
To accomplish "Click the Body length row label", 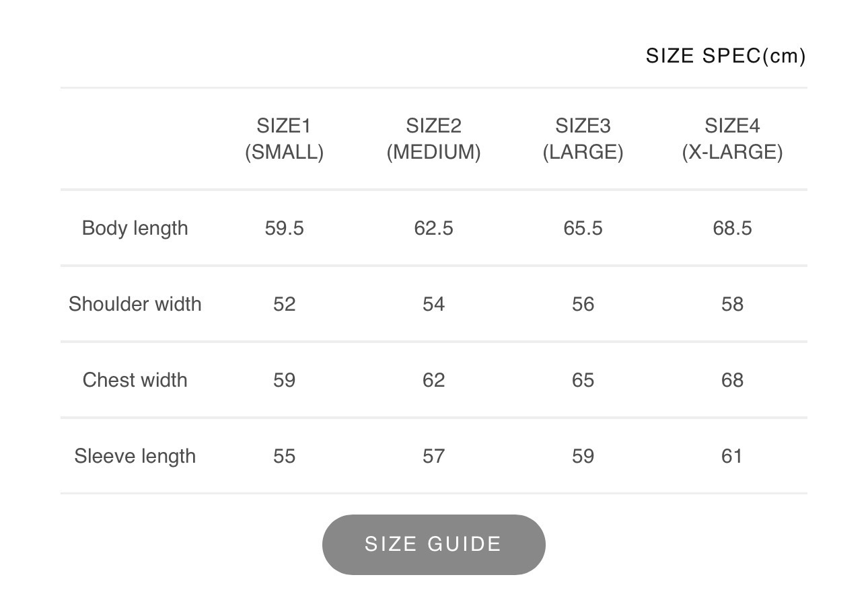I will [135, 228].
